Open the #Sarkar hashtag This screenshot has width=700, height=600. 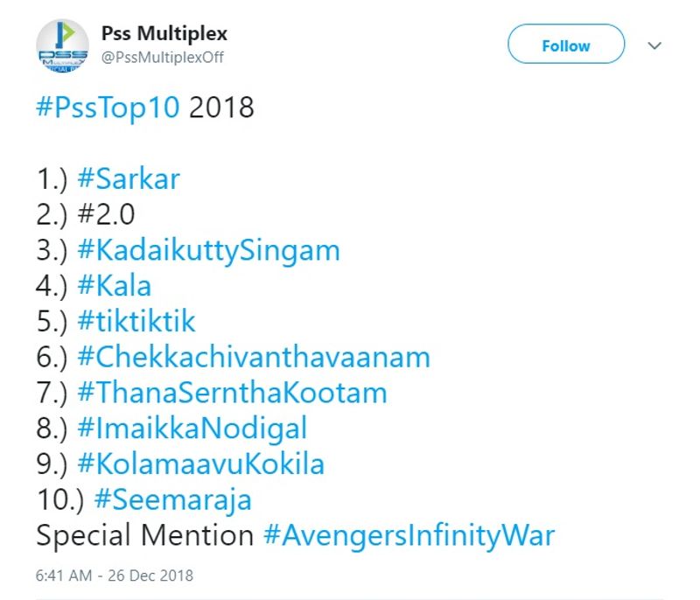(x=129, y=179)
